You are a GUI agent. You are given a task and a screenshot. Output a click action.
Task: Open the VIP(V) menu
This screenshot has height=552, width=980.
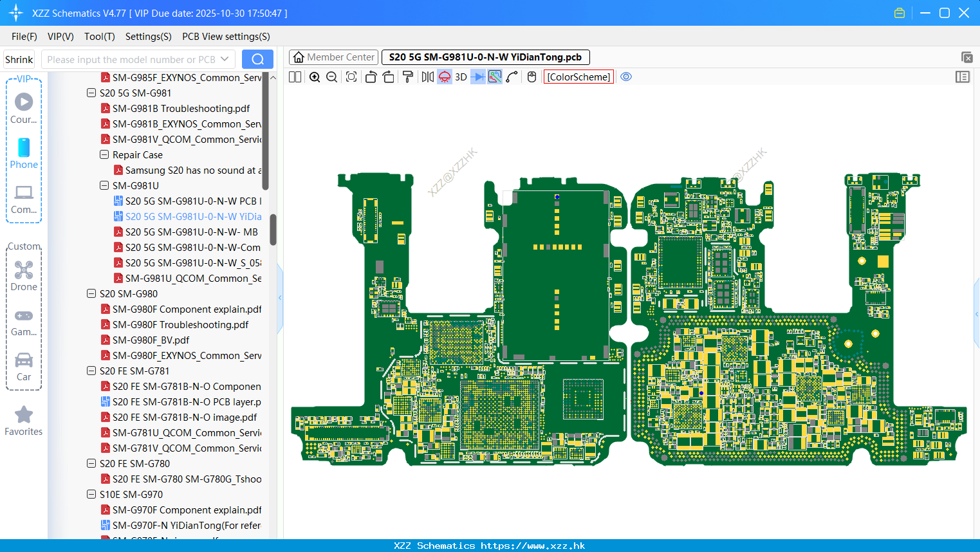pos(60,37)
